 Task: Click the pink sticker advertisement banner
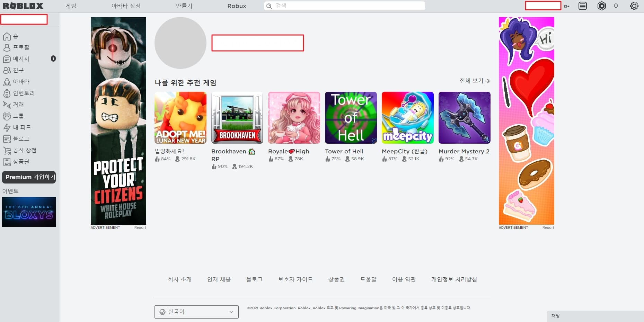tap(527, 121)
